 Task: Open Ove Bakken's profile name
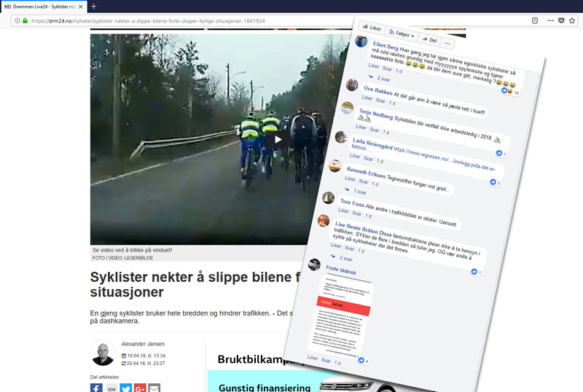pyautogui.click(x=377, y=90)
